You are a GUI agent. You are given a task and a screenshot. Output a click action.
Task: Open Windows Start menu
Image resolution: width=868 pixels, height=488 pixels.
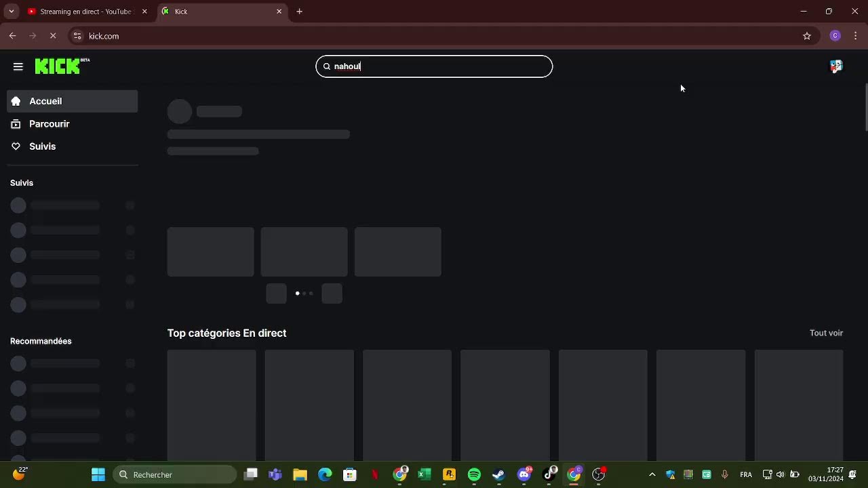point(98,474)
